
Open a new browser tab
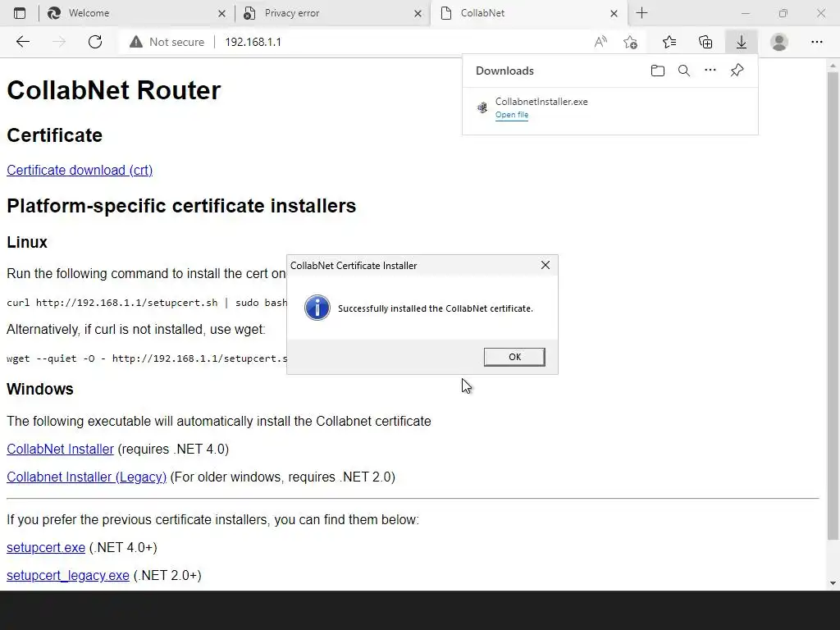click(641, 13)
